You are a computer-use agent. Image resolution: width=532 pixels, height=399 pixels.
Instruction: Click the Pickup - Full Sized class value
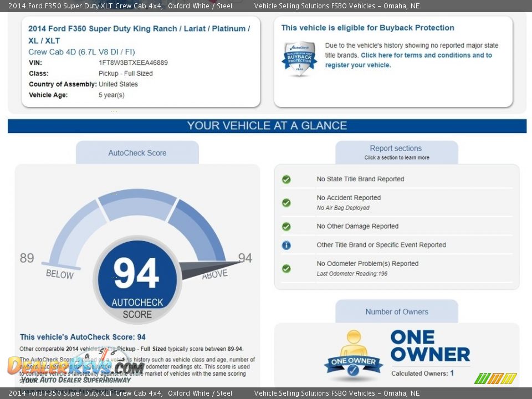point(126,73)
